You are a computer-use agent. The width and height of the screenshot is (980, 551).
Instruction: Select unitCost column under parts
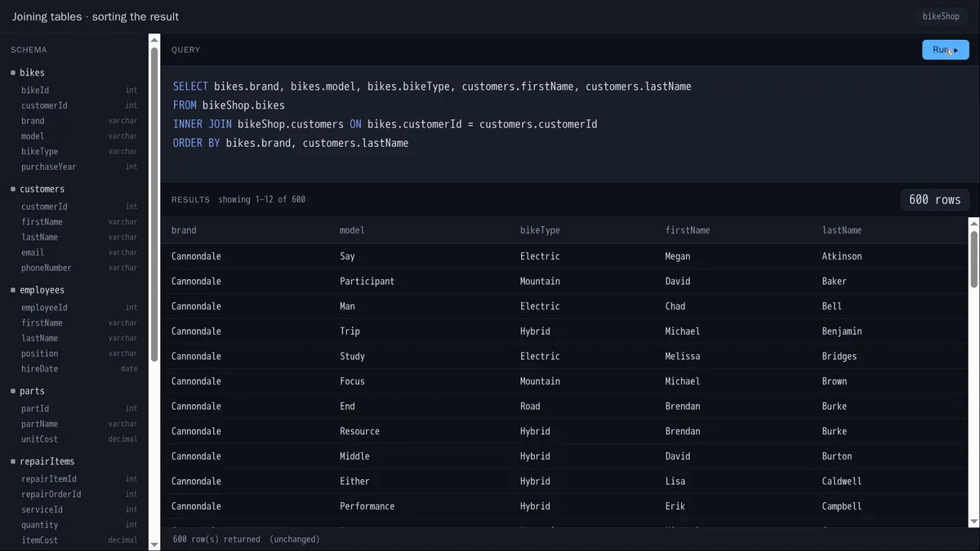pyautogui.click(x=78, y=439)
